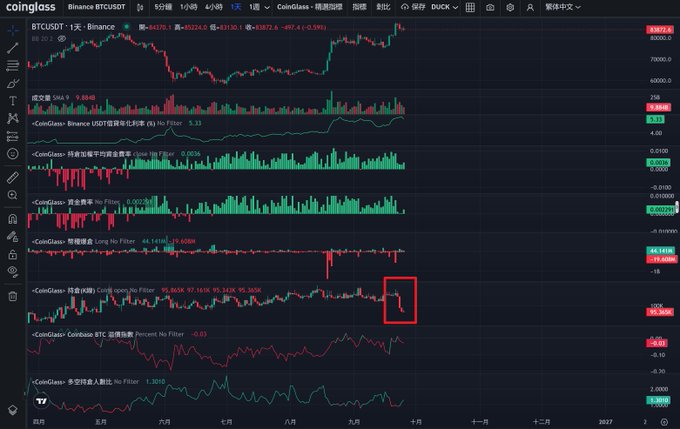Click the 對比 compare button
This screenshot has width=680, height=429.
[x=383, y=7]
